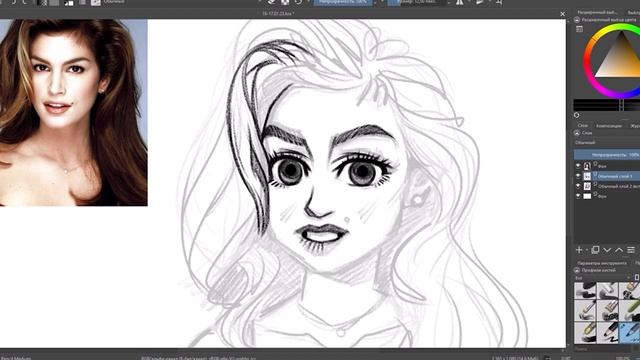Switch to Параметры инструмента tab
The height and width of the screenshot is (360, 640).
[x=602, y=263]
